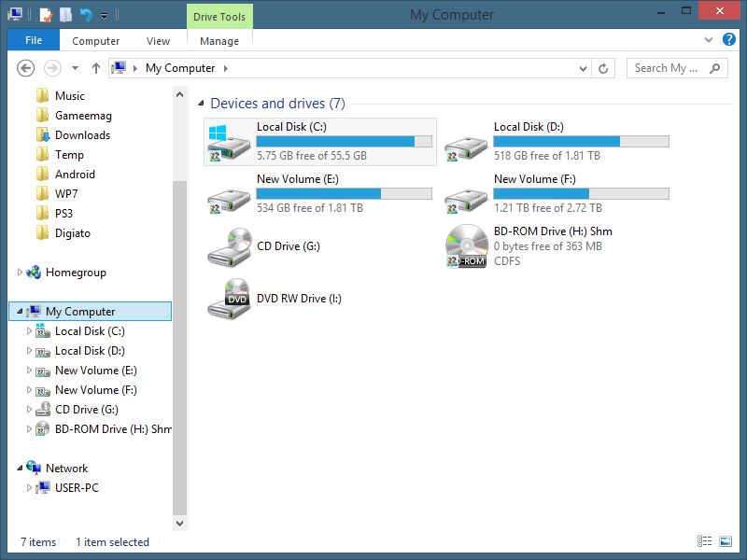Click the Back navigation arrow
747x560 pixels.
(26, 68)
